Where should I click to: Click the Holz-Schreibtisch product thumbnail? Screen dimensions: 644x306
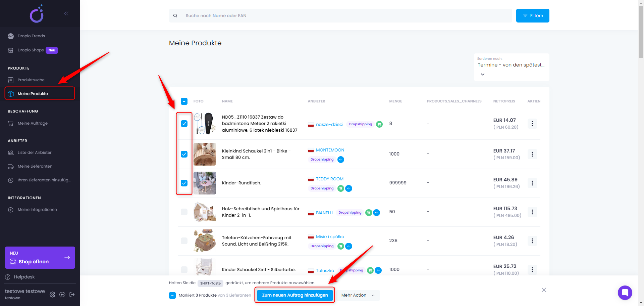(205, 212)
